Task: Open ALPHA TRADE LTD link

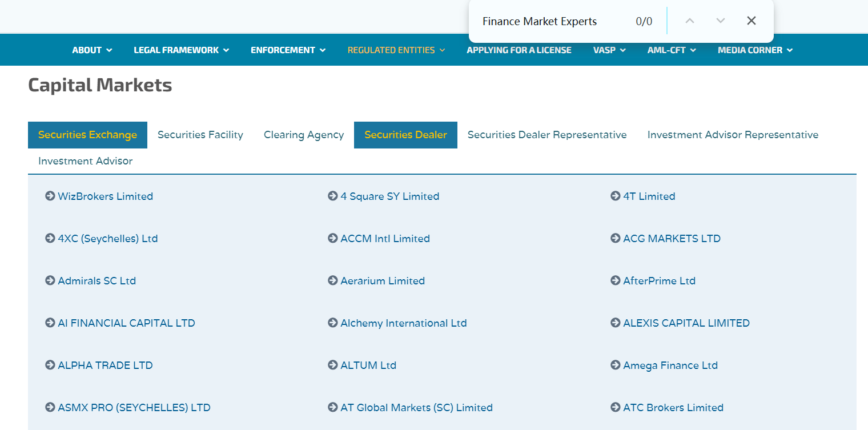Action: pyautogui.click(x=106, y=365)
